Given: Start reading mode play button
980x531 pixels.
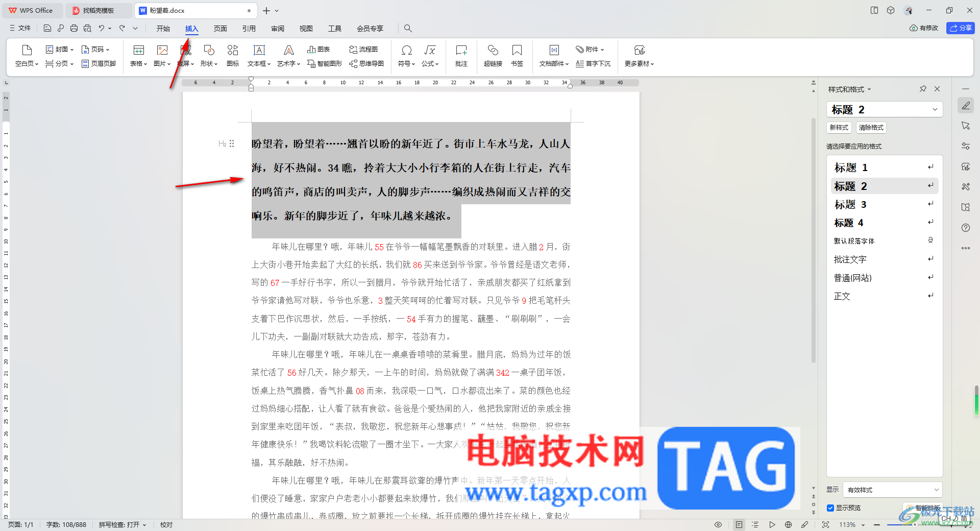Looking at the screenshot, I should tap(772, 525).
